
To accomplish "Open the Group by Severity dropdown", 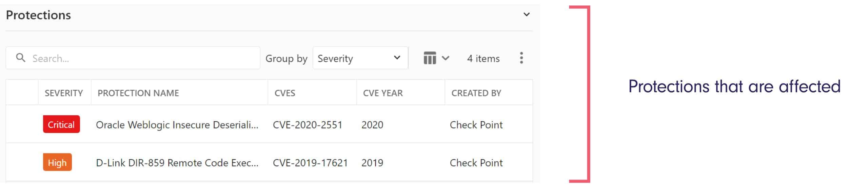I will pyautogui.click(x=360, y=58).
